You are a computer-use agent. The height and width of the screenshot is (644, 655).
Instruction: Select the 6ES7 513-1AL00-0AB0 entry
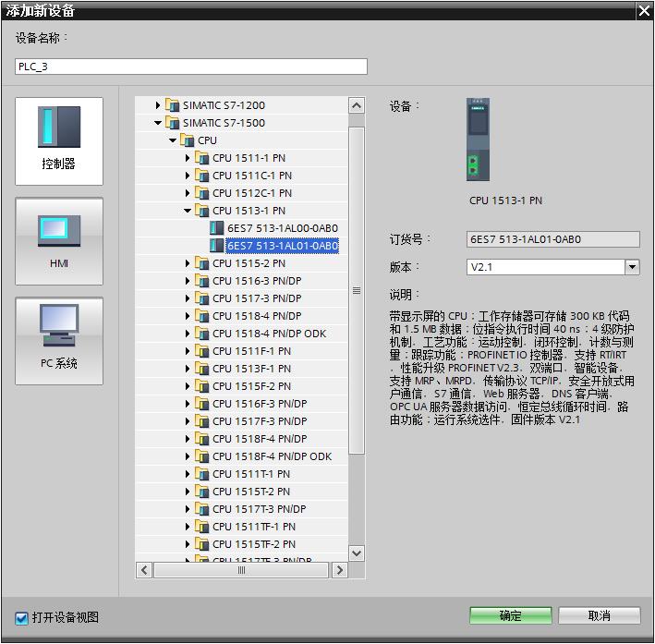click(x=283, y=228)
